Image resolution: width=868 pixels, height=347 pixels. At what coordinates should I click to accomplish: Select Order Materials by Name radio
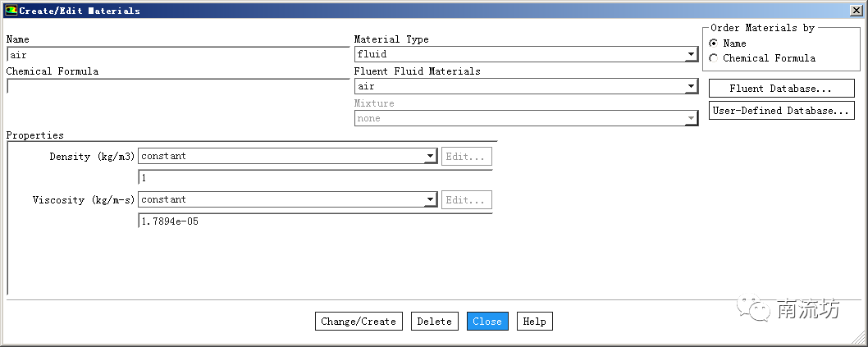(714, 43)
